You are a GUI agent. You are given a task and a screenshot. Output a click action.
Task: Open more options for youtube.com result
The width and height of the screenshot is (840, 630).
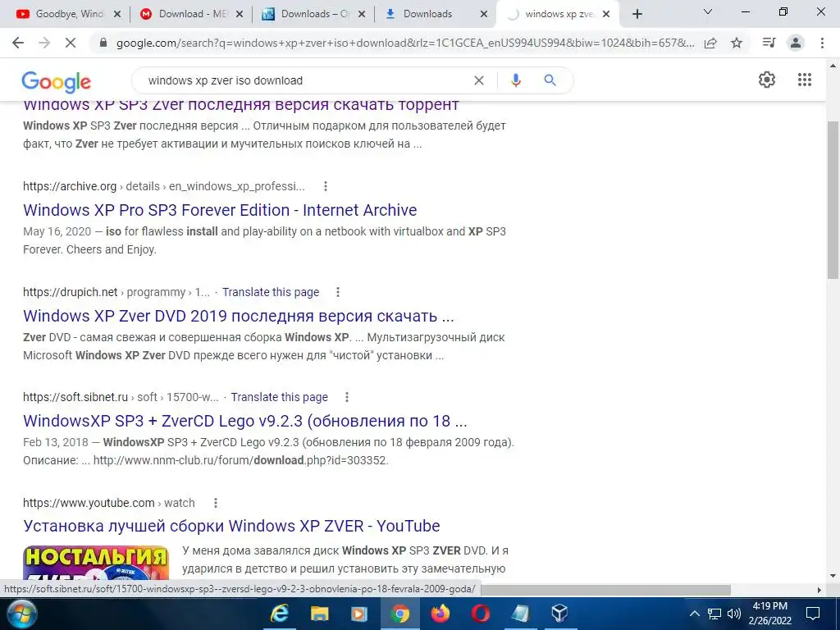point(216,503)
